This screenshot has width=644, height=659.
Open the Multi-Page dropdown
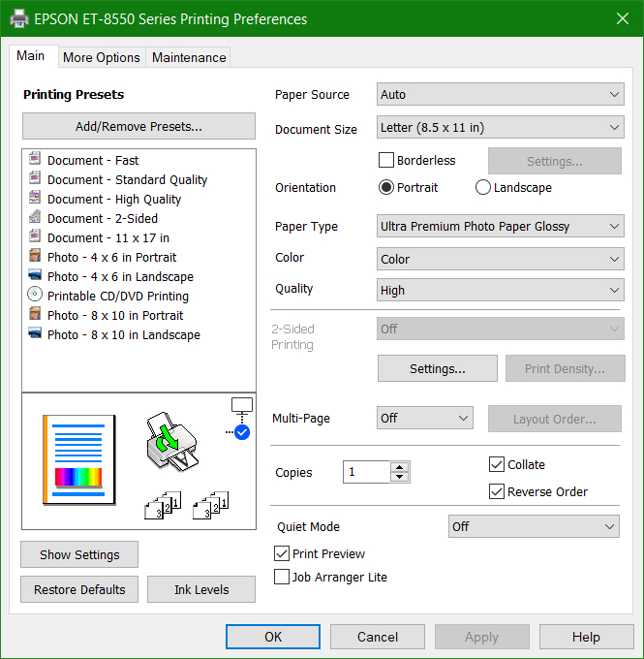[425, 418]
